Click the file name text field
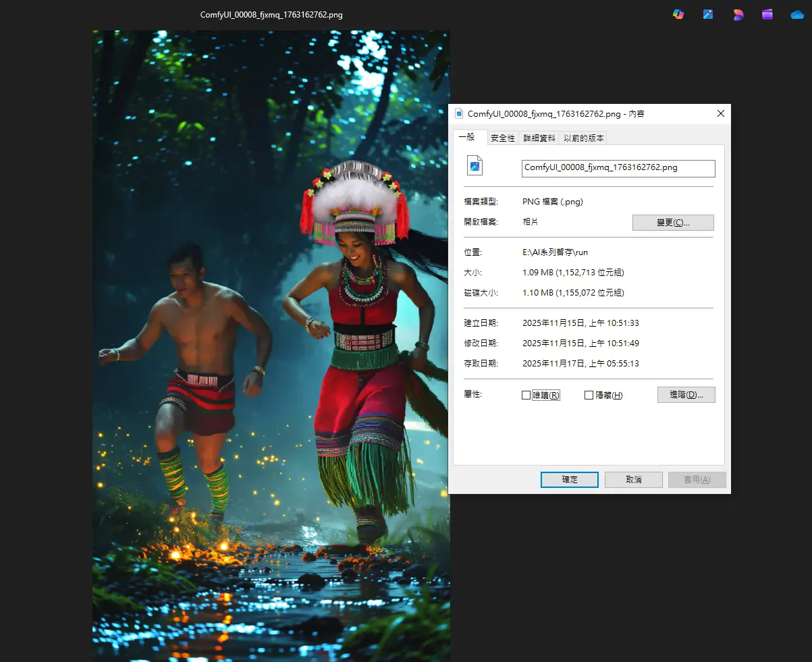812x662 pixels. click(x=618, y=168)
